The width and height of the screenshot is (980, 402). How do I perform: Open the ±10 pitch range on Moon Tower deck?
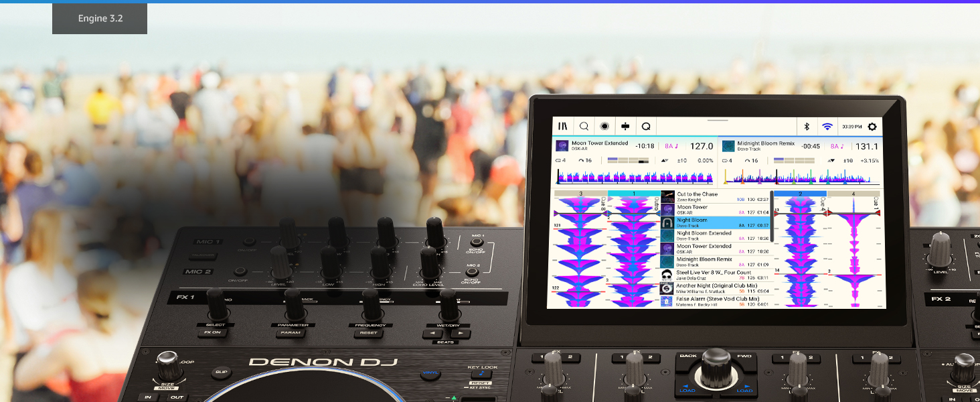pyautogui.click(x=683, y=161)
